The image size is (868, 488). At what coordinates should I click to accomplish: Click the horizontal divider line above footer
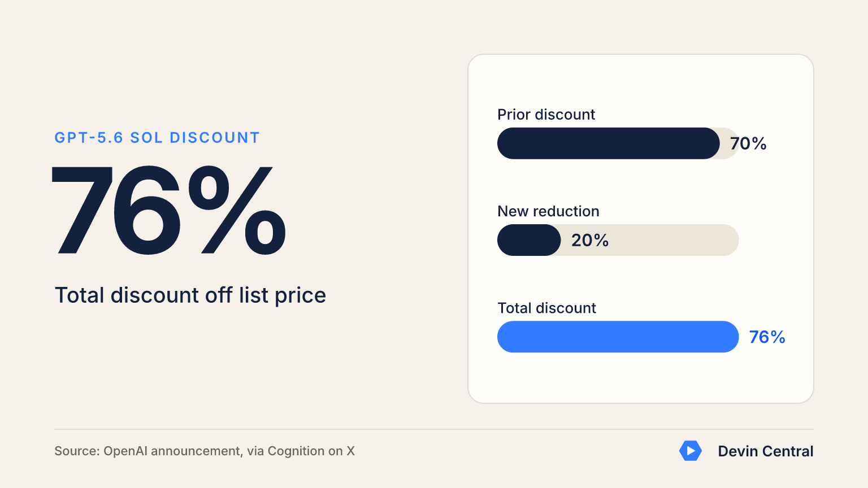click(434, 429)
